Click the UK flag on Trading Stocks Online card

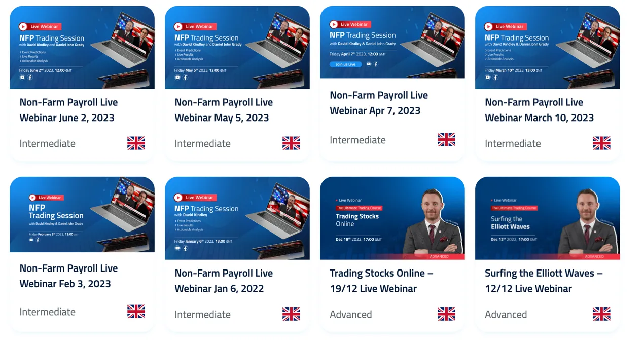click(x=446, y=314)
